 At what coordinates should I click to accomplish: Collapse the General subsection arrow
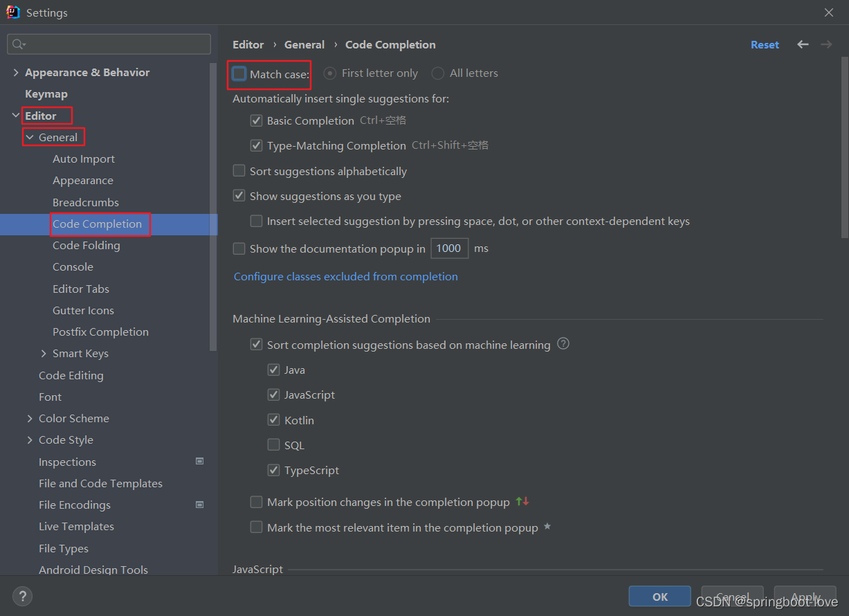coord(30,137)
